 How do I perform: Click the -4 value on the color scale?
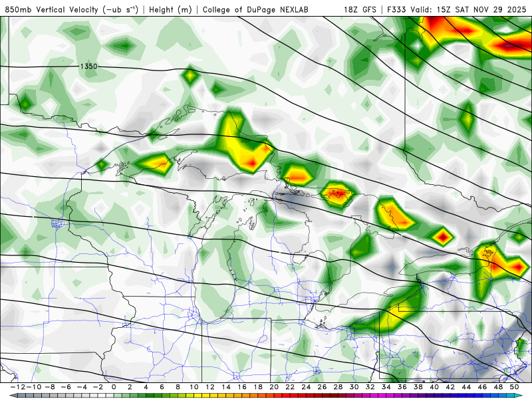[x=82, y=387]
